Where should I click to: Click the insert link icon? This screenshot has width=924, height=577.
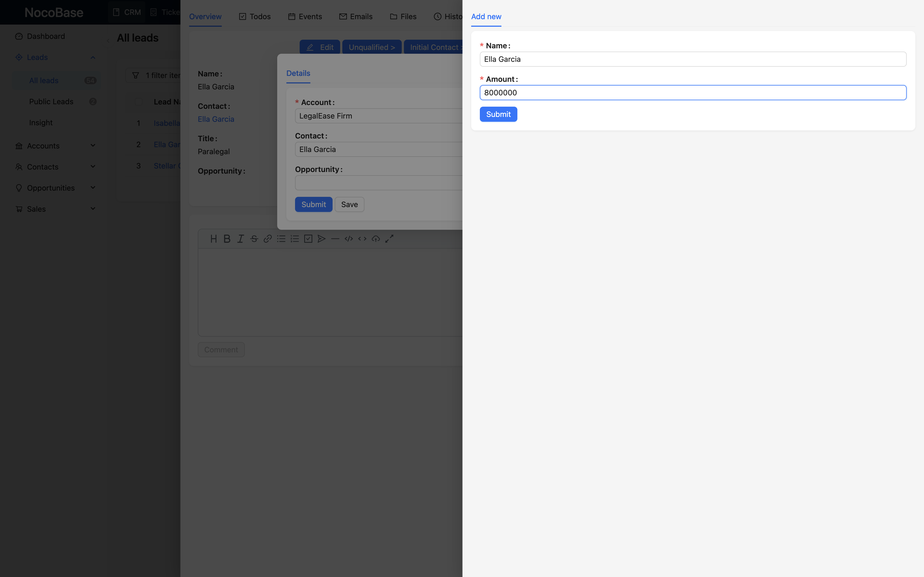pyautogui.click(x=268, y=239)
